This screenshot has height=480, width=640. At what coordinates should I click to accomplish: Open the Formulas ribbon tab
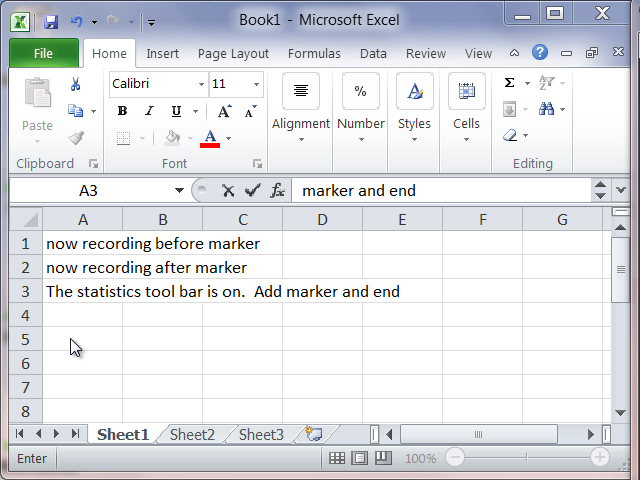[x=314, y=54]
